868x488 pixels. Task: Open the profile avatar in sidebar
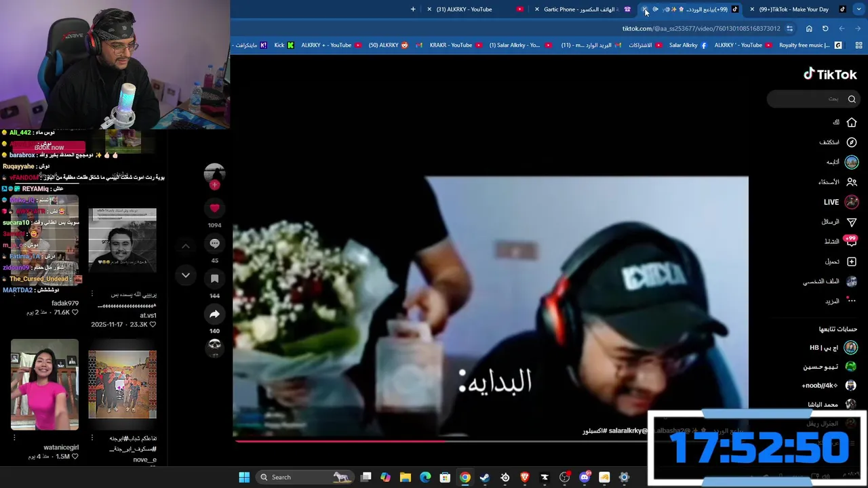click(852, 281)
